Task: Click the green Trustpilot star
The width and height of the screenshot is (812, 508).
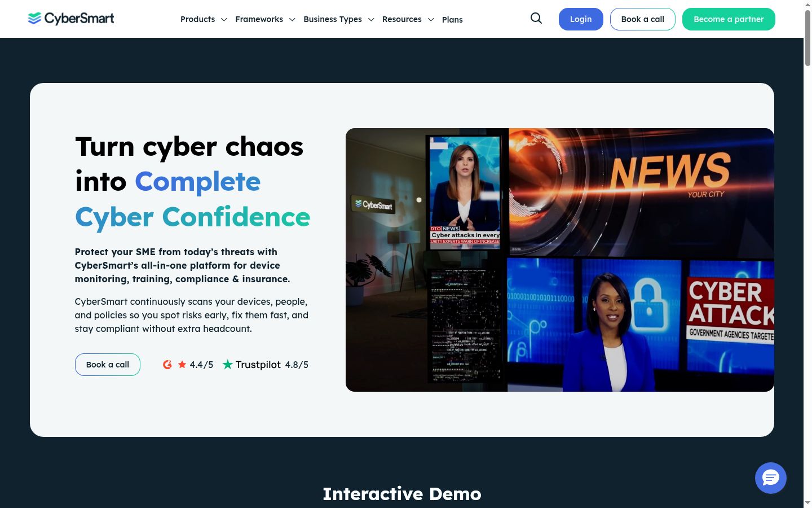Action: point(228,365)
